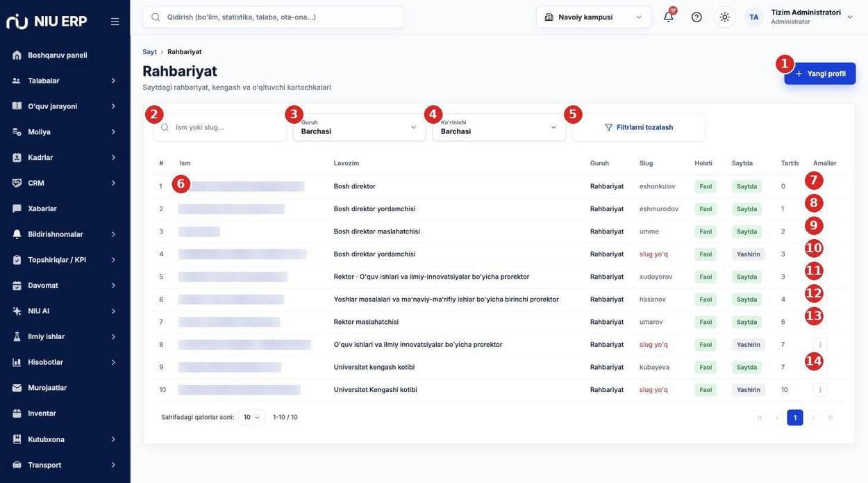Expand the Ilmiy ishlar chevron
The width and height of the screenshot is (868, 483).
click(x=113, y=336)
